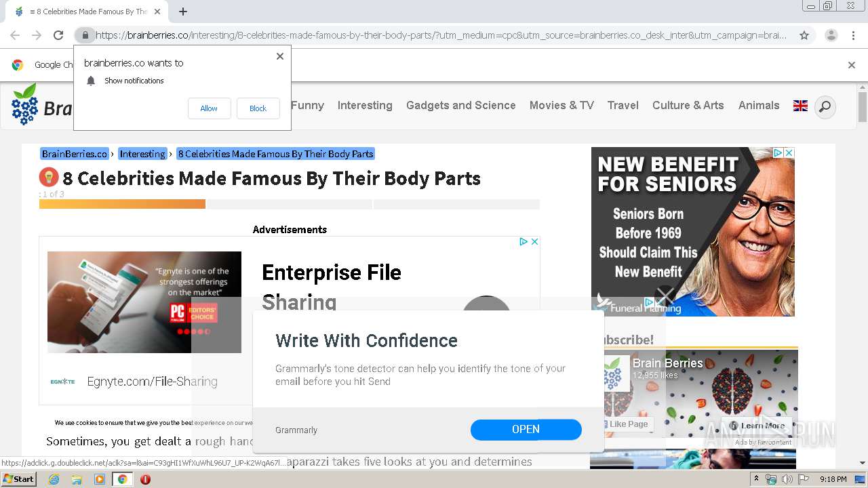Image resolution: width=868 pixels, height=488 pixels.
Task: Click the Egnyte ad phone image
Action: [144, 302]
